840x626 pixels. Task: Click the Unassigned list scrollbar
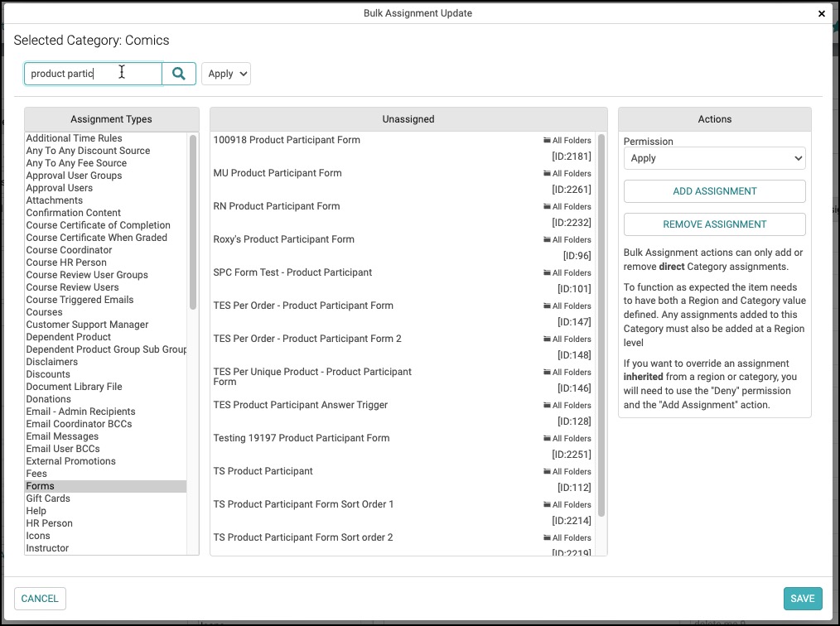click(x=601, y=325)
